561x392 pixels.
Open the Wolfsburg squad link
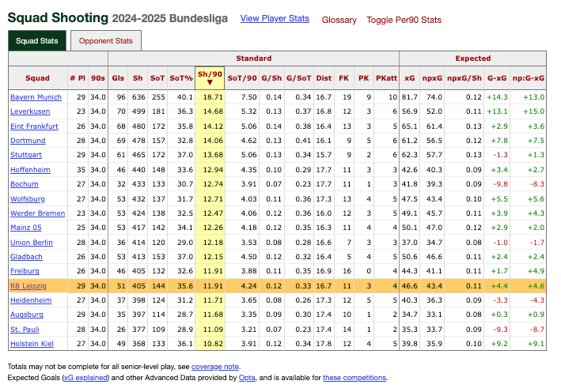click(28, 199)
